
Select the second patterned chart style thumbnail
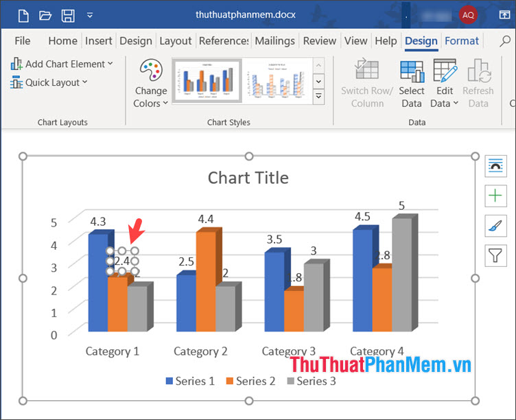(277, 81)
